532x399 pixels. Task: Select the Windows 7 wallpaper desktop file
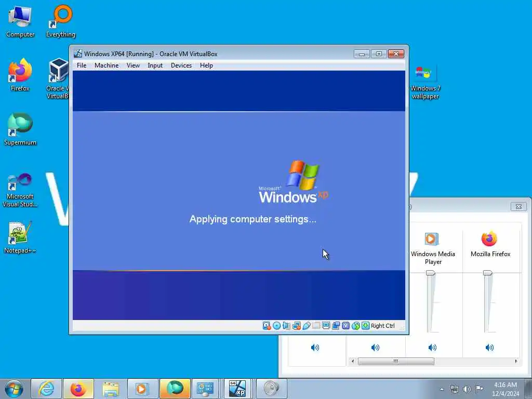pyautogui.click(x=425, y=83)
